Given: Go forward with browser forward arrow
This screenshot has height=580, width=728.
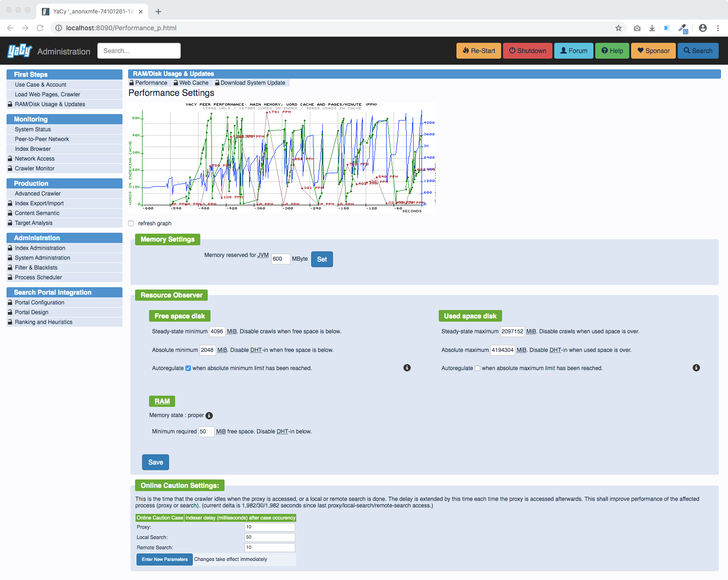Looking at the screenshot, I should coord(25,28).
